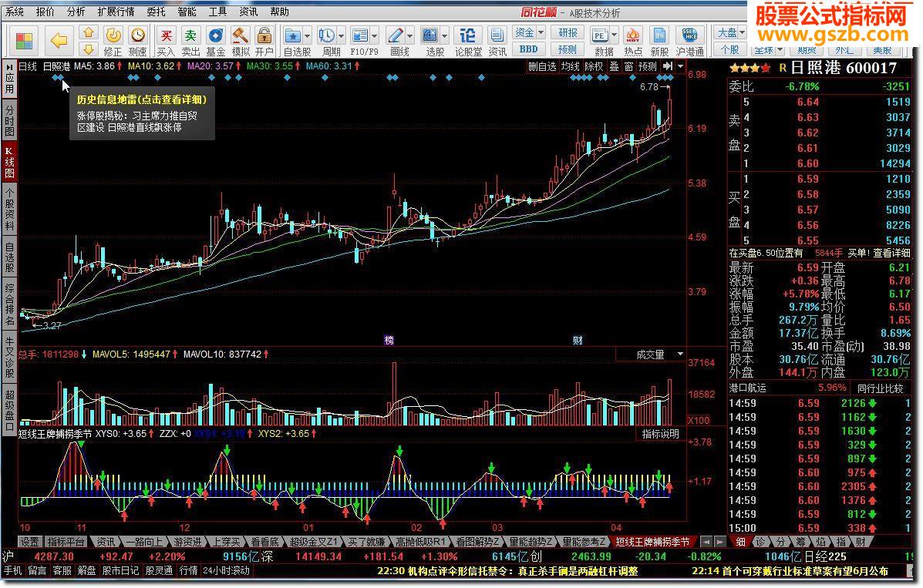Image resolution: width=923 pixels, height=588 pixels.
Task: Open the 大盘 market dropdown
Action: 730,33
